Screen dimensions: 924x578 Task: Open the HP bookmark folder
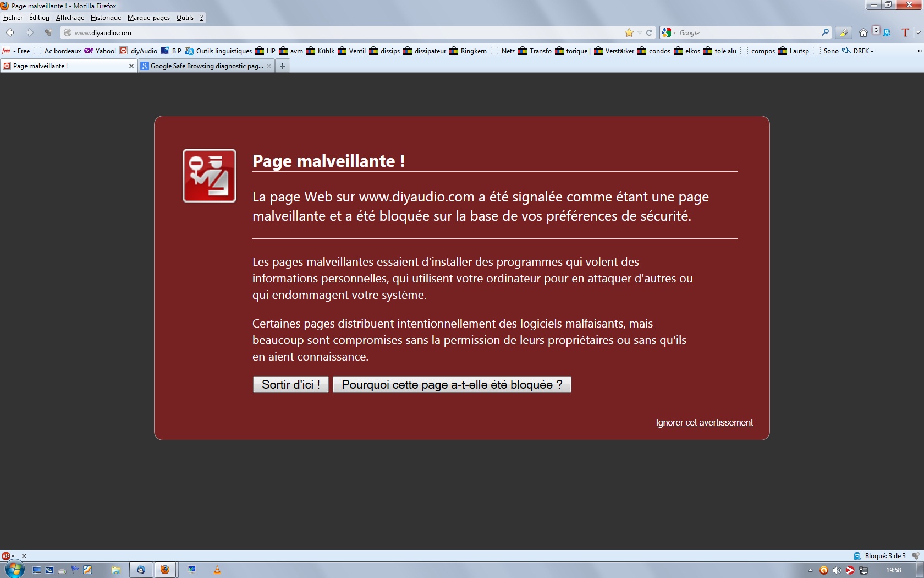coord(265,51)
